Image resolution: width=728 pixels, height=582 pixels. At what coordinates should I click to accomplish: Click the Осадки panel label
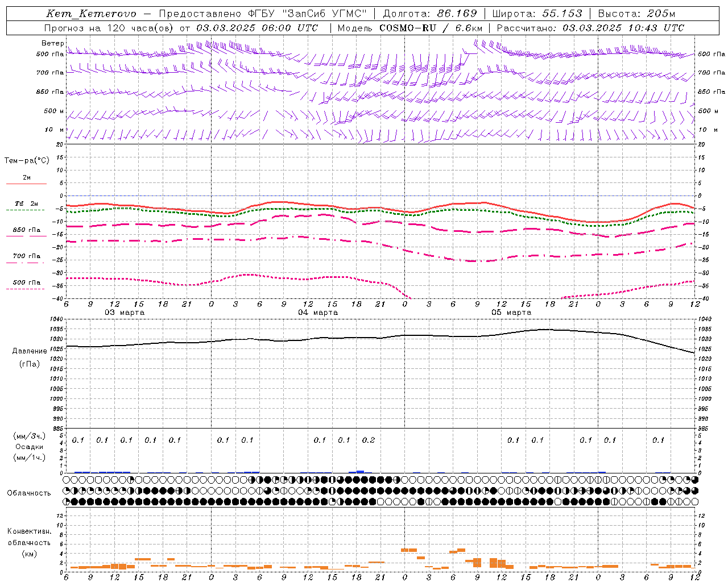coord(29,447)
